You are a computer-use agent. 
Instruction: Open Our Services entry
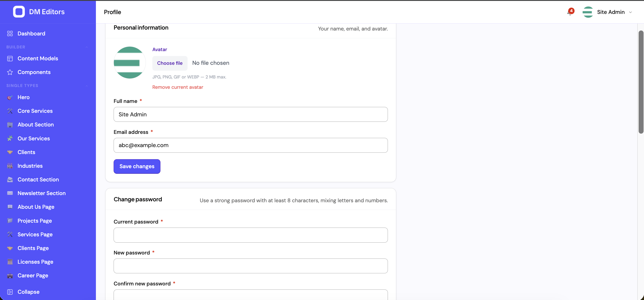[48, 138]
